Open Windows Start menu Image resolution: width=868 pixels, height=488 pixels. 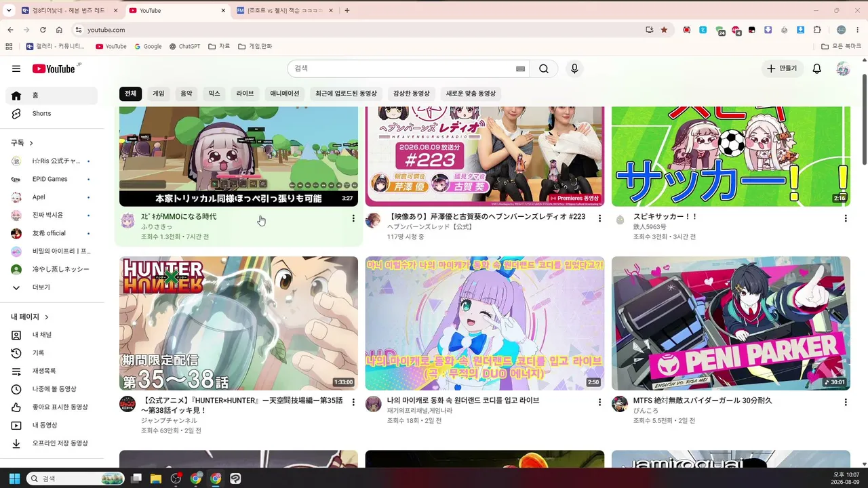[x=14, y=479]
